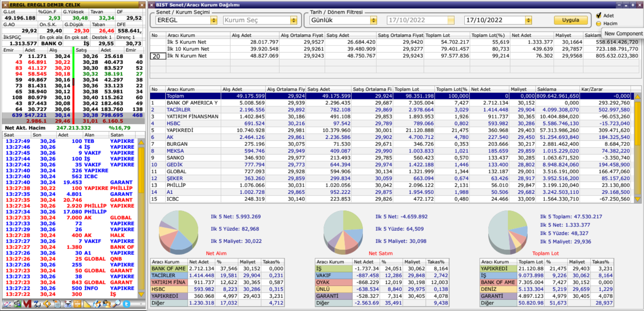Image resolution: width=644 pixels, height=311 pixels.
Task: Sort by Kar/Zarar column header
Action: [605, 89]
